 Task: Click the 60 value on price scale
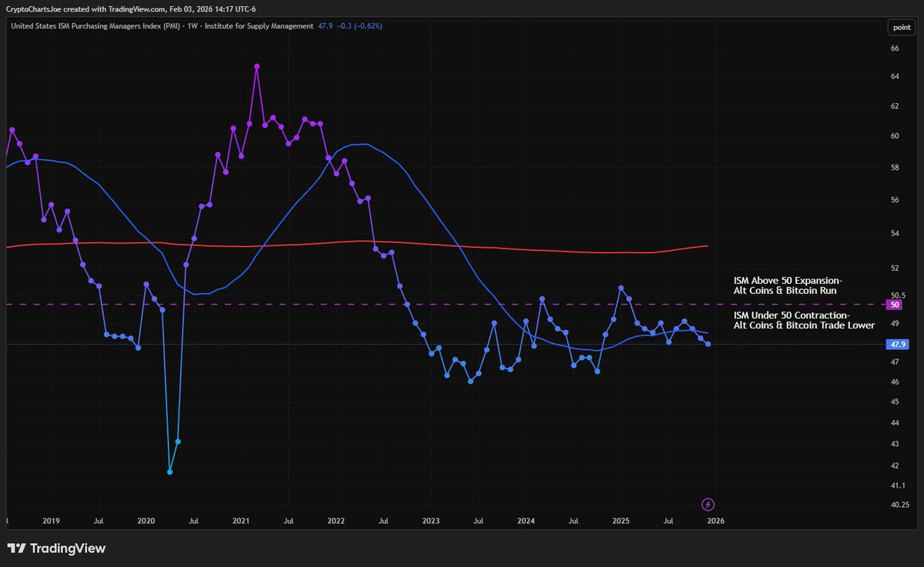(895, 136)
